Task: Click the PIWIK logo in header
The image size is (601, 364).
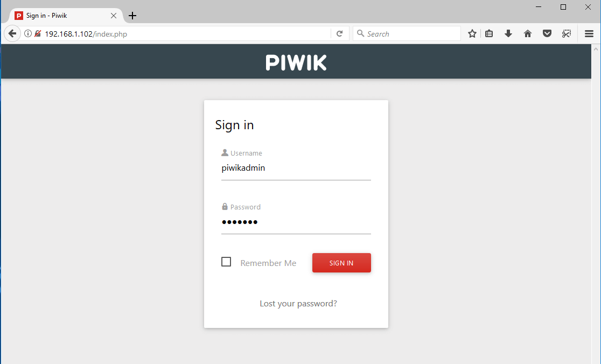Action: pos(296,62)
